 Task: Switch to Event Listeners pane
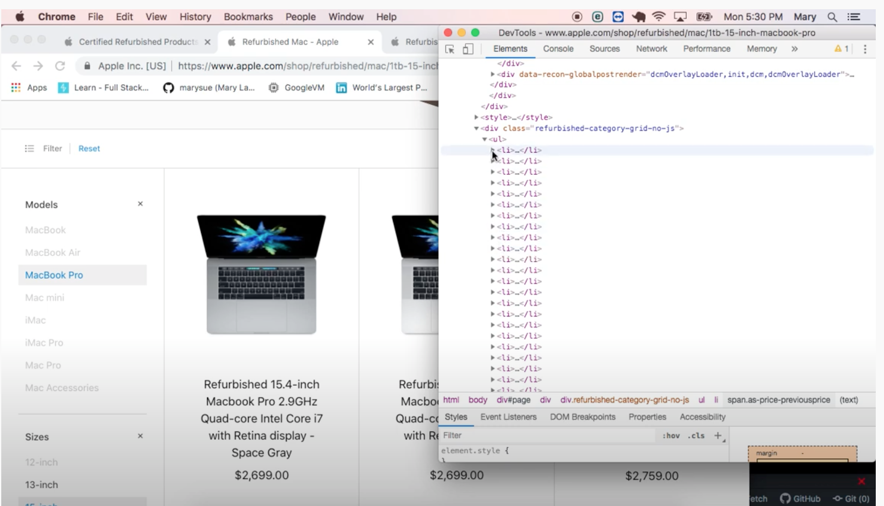click(x=508, y=417)
